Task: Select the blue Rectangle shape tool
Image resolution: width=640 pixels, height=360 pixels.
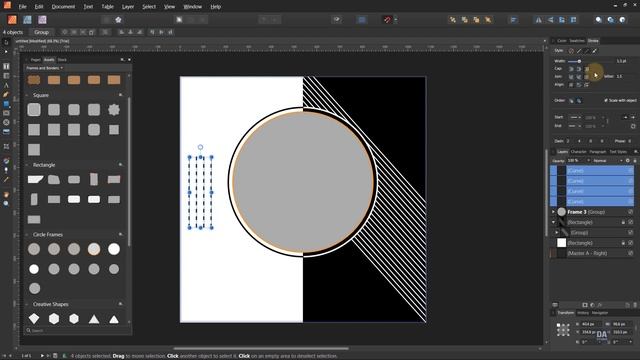Action: pyautogui.click(x=6, y=104)
